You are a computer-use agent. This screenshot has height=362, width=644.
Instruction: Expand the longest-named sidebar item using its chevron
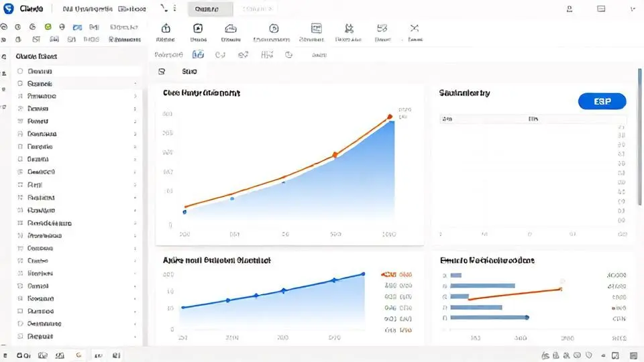pyautogui.click(x=136, y=223)
